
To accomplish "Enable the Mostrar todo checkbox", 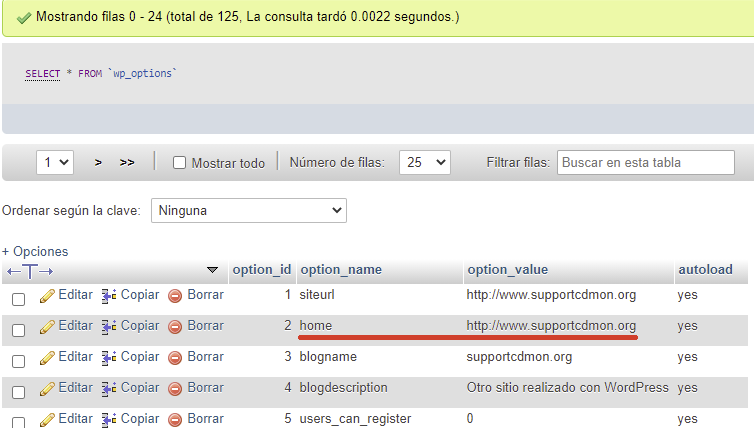I will point(179,163).
